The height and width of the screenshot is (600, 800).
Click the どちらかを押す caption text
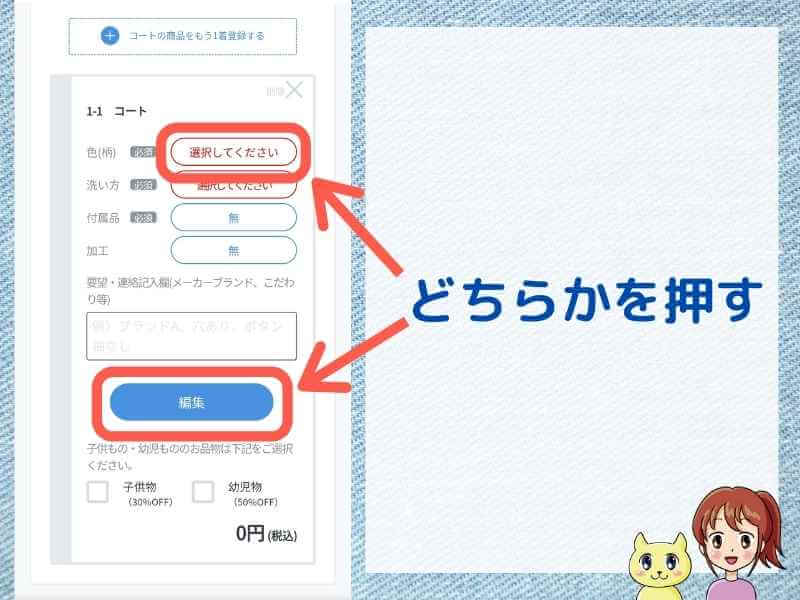tap(586, 300)
